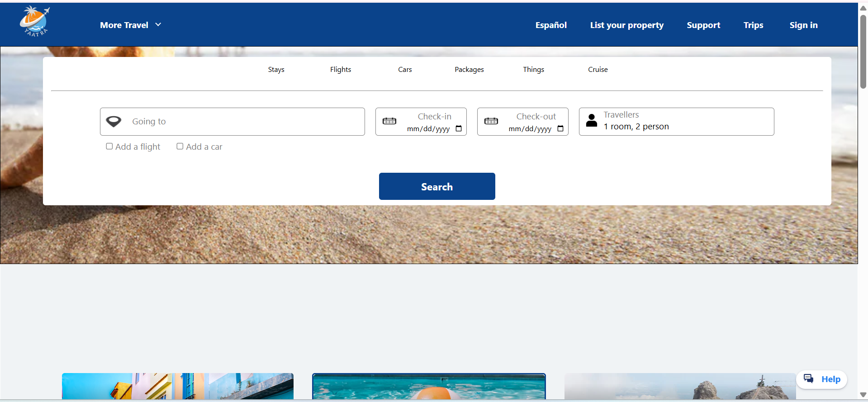Click the Help chat bubble icon

[809, 378]
